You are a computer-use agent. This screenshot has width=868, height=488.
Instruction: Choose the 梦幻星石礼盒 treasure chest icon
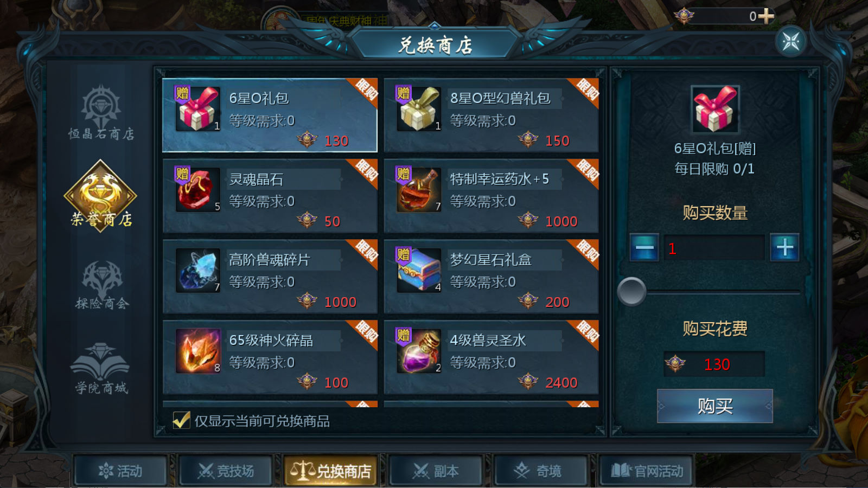[419, 271]
